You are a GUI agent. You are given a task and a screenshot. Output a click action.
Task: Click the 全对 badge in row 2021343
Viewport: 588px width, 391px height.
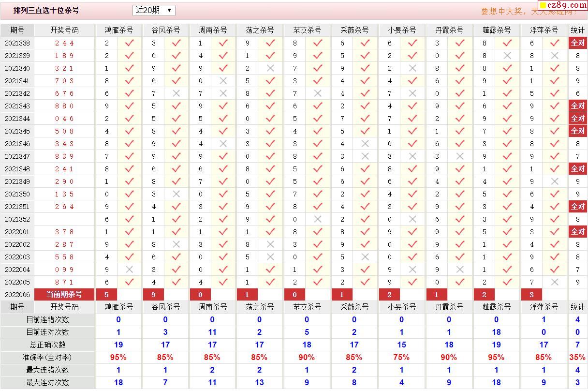click(577, 106)
